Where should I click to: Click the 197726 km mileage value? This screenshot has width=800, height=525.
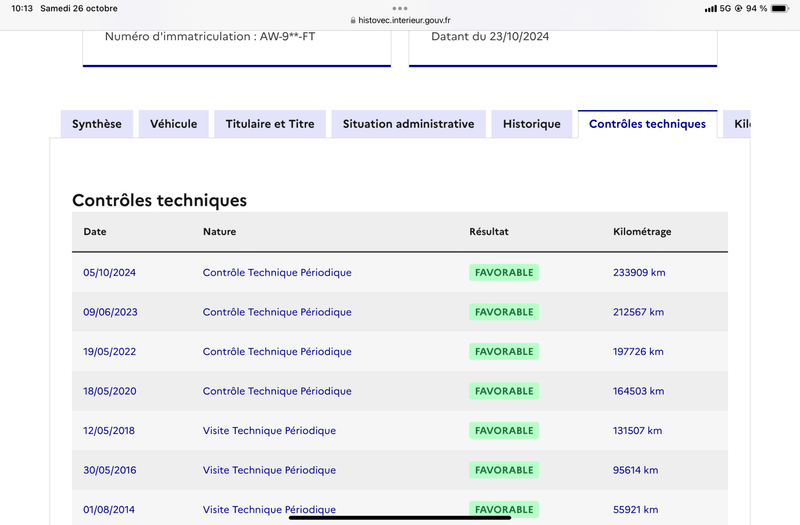[x=638, y=352]
